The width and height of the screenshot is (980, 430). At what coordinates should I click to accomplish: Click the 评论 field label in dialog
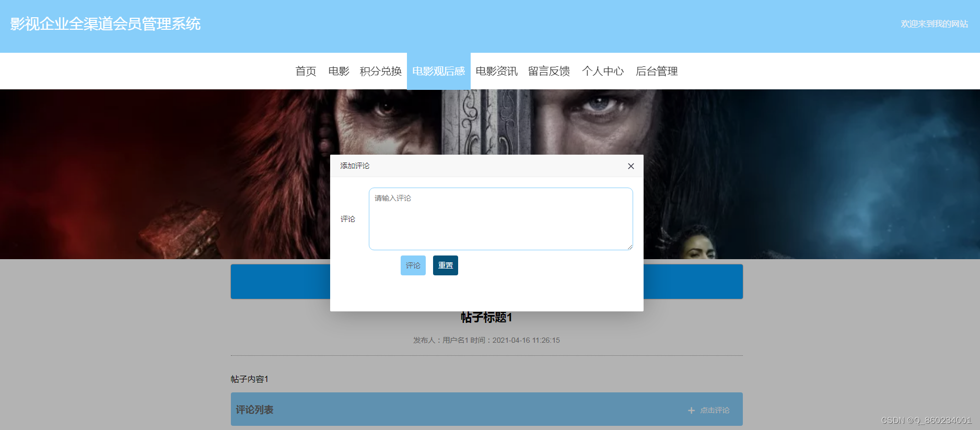coord(348,219)
